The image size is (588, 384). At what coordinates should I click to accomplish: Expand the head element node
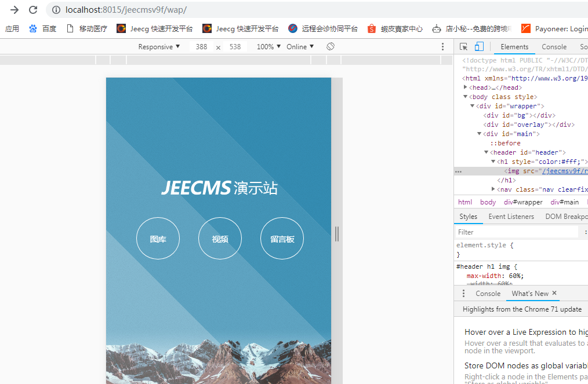click(466, 87)
